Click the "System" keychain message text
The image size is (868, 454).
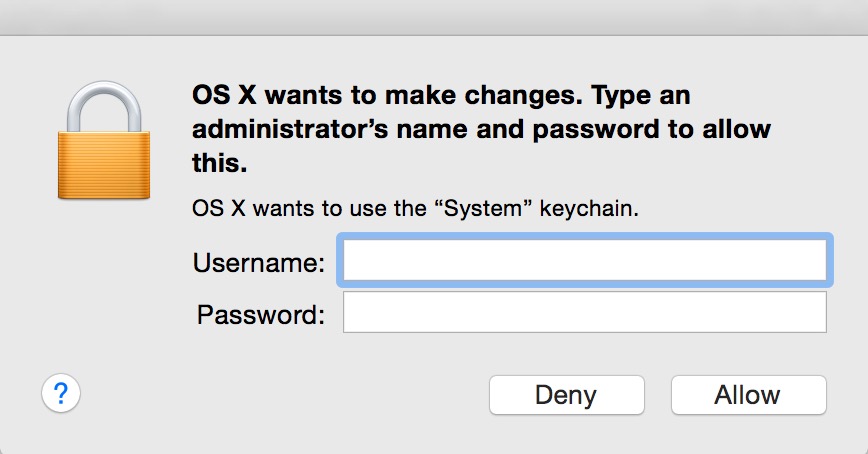coord(415,209)
